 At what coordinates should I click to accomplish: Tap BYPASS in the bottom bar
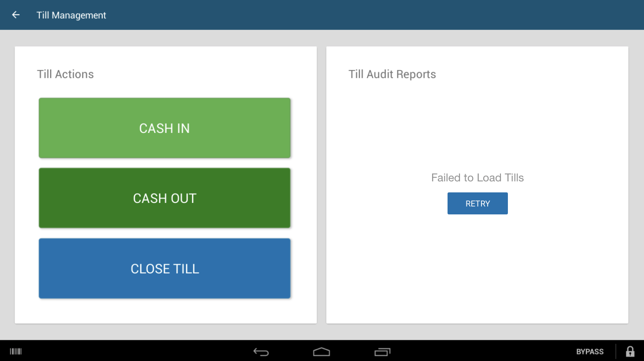click(590, 352)
